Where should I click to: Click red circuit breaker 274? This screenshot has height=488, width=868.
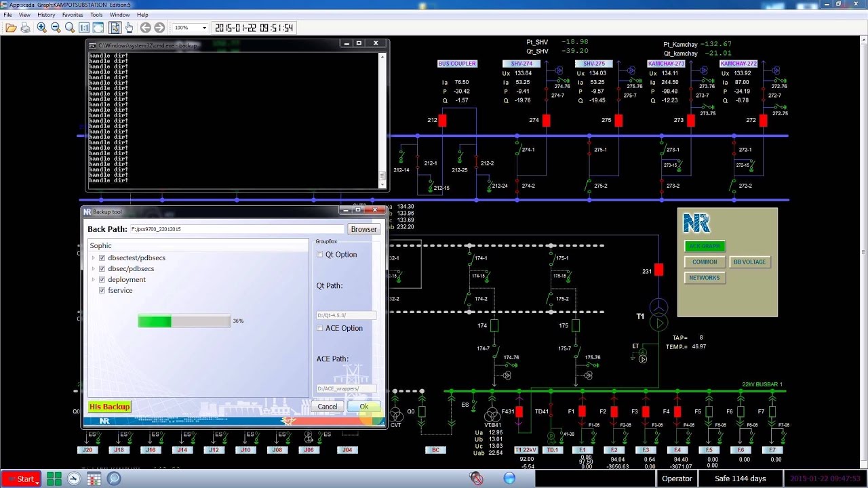(x=546, y=121)
